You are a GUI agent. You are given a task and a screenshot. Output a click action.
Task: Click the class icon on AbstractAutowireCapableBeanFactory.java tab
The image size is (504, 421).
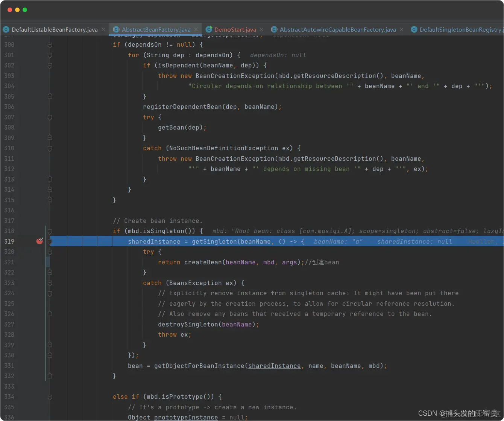[x=274, y=29]
